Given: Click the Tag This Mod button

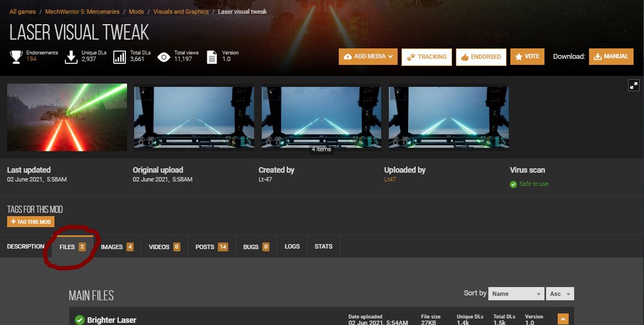Looking at the screenshot, I should pyautogui.click(x=31, y=222).
